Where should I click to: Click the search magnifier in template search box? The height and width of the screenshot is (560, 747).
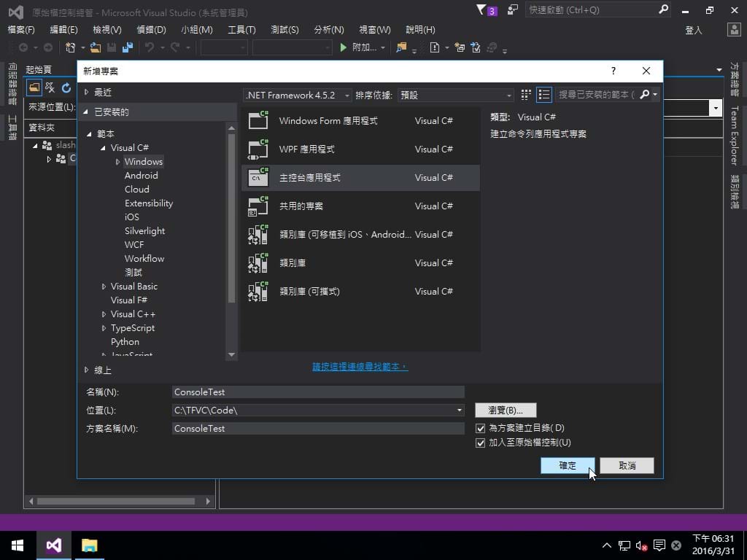pos(645,94)
